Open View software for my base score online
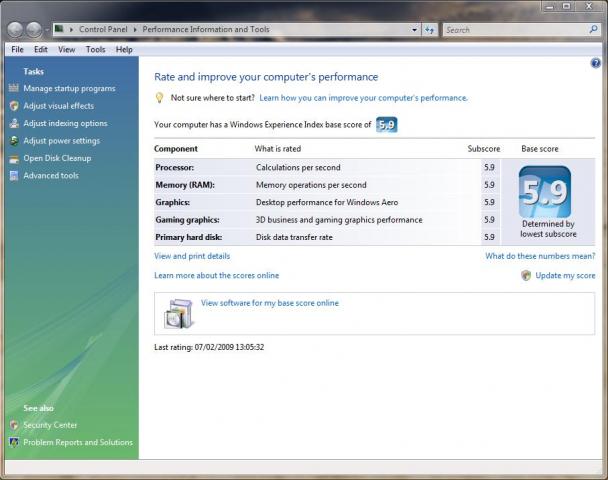This screenshot has height=480, width=608. (x=270, y=303)
